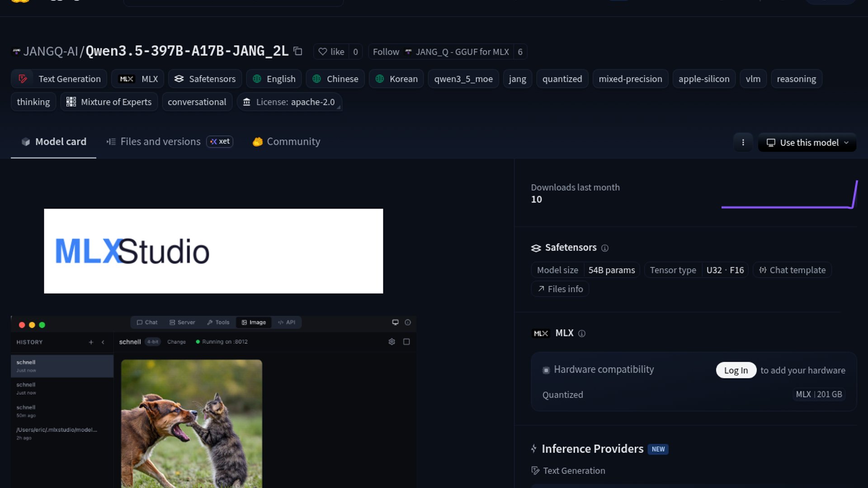Screen dimensions: 868x488
Task: Copy model name with the copy icon
Action: (x=297, y=51)
